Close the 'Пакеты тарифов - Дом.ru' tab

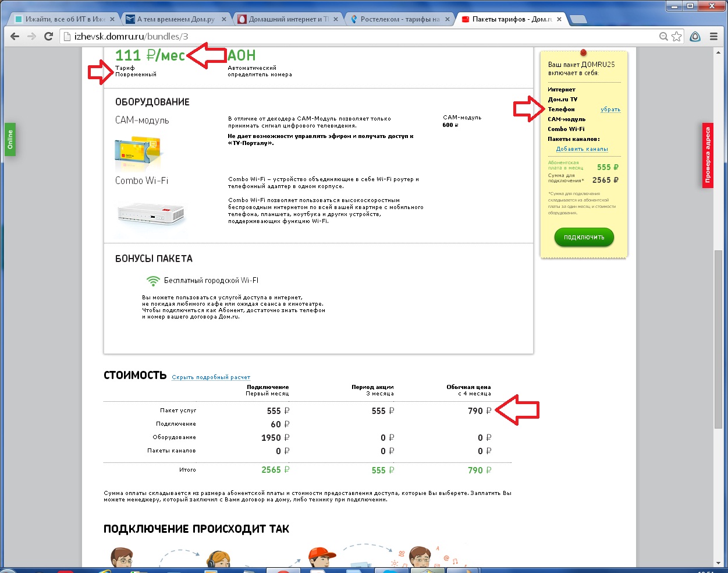point(559,19)
